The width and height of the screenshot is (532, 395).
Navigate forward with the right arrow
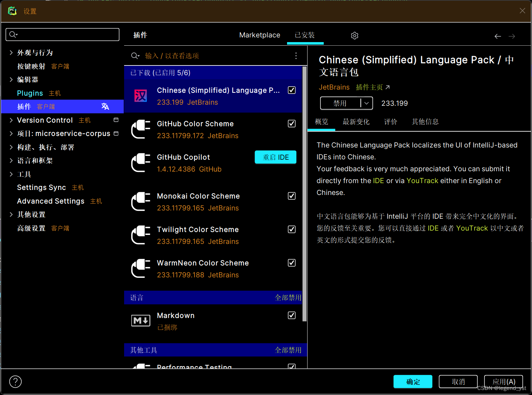(x=512, y=36)
